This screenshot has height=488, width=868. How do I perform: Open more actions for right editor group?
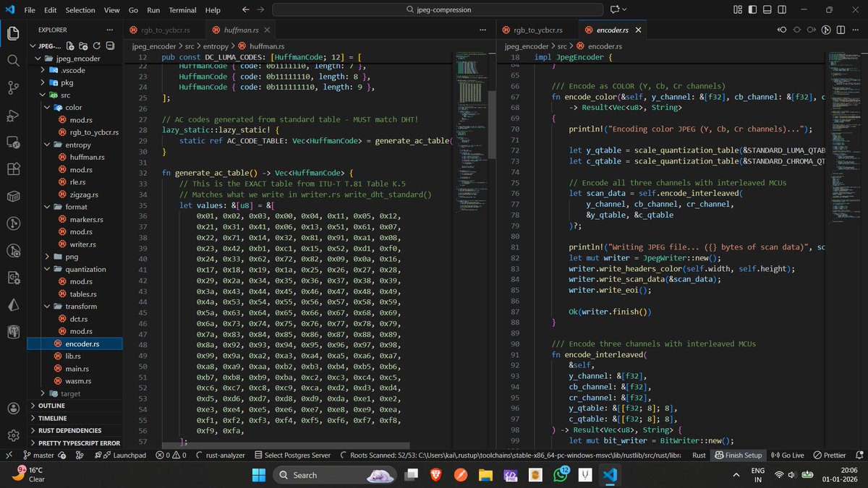856,30
